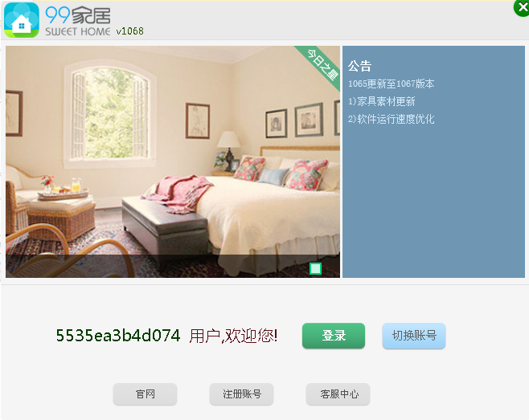Viewport: 529px width, 420px height.
Task: Select the 家具素材更新 announcement item
Action: [x=382, y=101]
